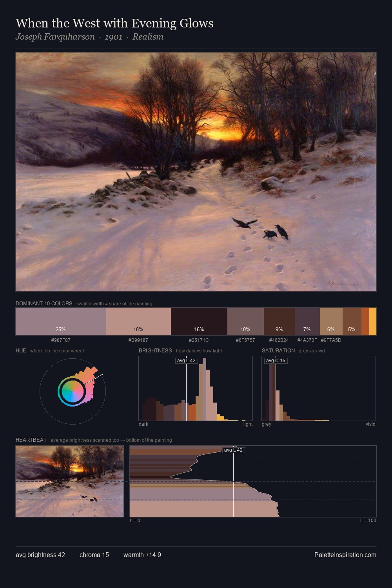Click the "chroma 15" footer stat
The image size is (392, 588).
[94, 555]
